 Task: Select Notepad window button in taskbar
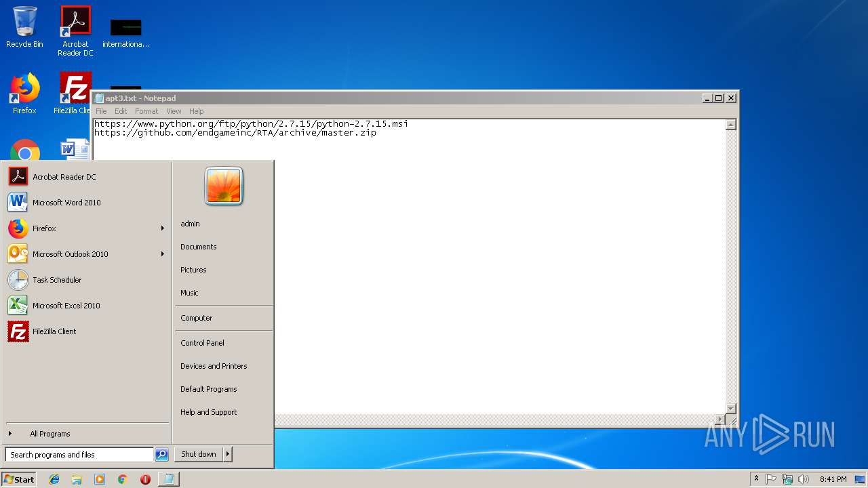(169, 479)
